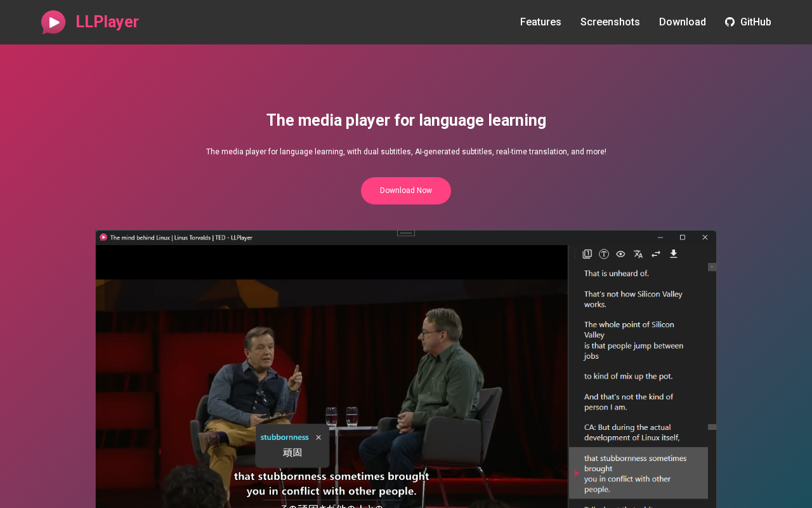This screenshot has height=508, width=812.
Task: Click the Japanese translation 頑固
Action: [x=292, y=453]
